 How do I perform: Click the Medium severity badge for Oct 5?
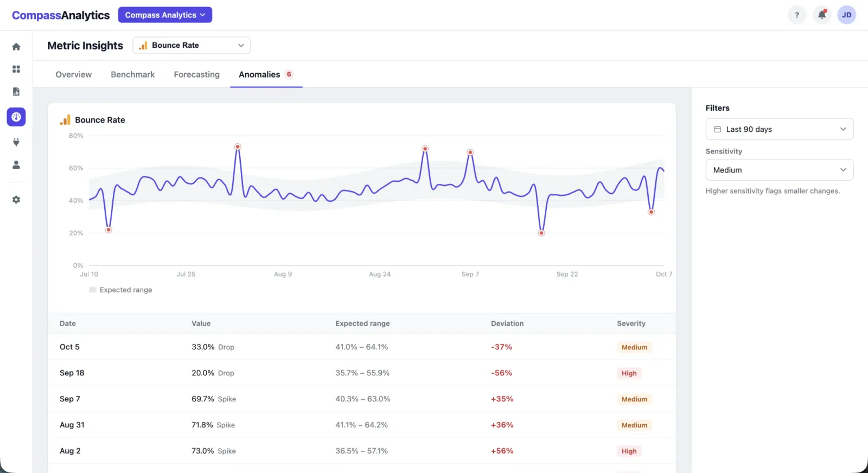point(635,347)
